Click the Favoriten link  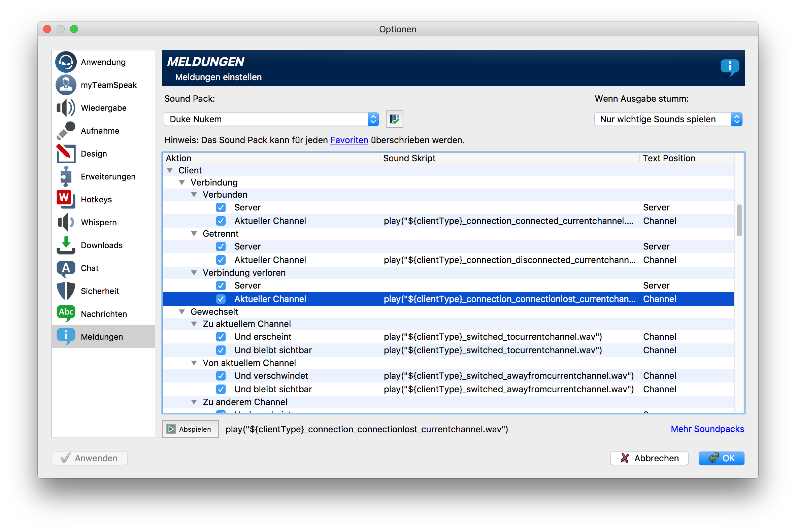[349, 140]
